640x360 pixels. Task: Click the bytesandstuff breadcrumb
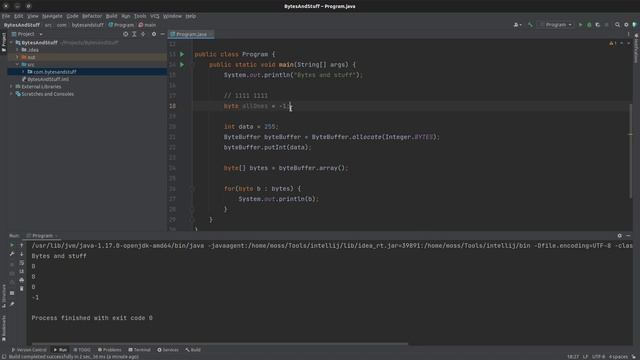pyautogui.click(x=88, y=25)
